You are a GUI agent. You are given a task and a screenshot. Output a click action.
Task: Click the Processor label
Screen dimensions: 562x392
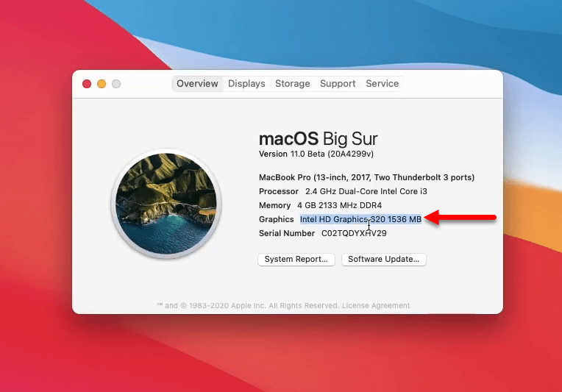point(279,191)
